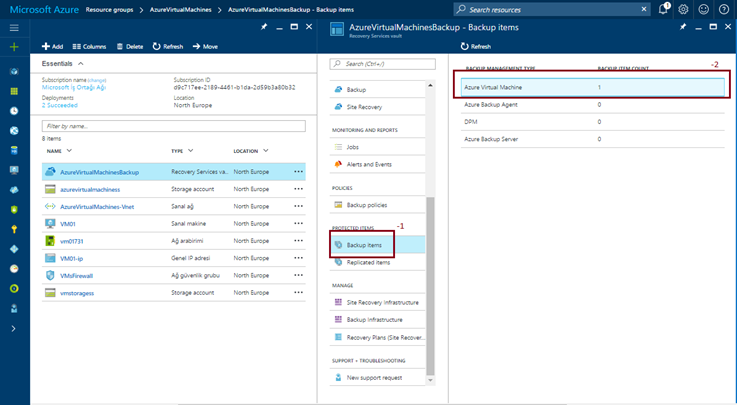Pin the Backup items blade

coord(683,27)
